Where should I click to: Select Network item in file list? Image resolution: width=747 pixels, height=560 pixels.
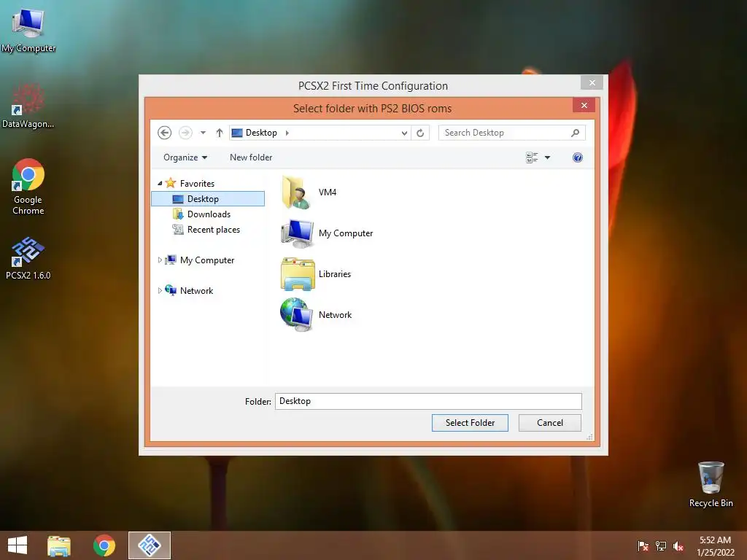click(x=317, y=315)
